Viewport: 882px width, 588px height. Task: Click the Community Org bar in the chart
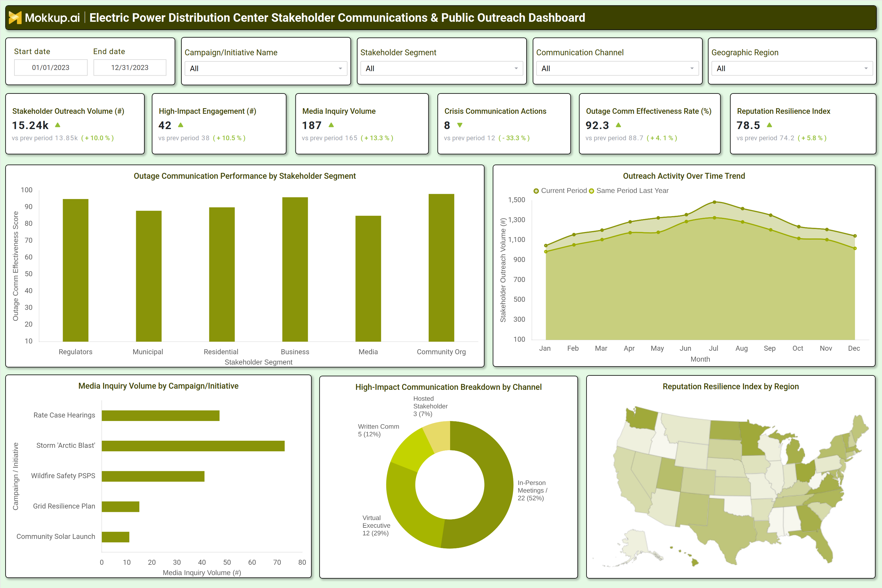point(441,268)
